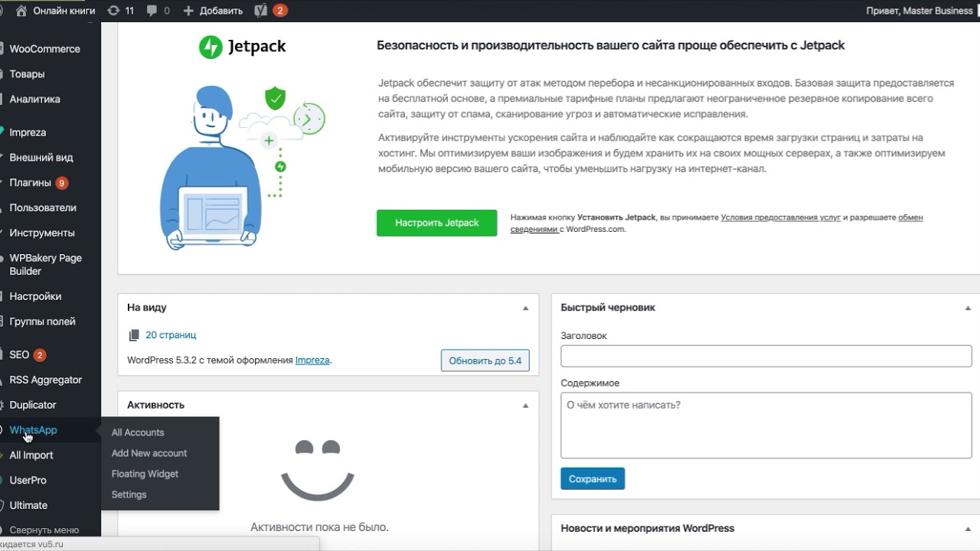
Task: Open the Привет, Master Business account menu
Action: coord(920,11)
